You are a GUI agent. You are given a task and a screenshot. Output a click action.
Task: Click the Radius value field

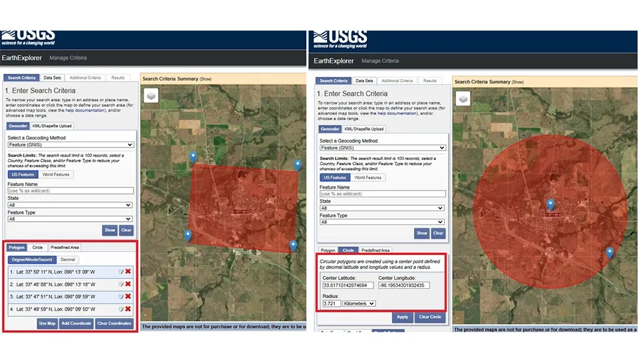(332, 304)
